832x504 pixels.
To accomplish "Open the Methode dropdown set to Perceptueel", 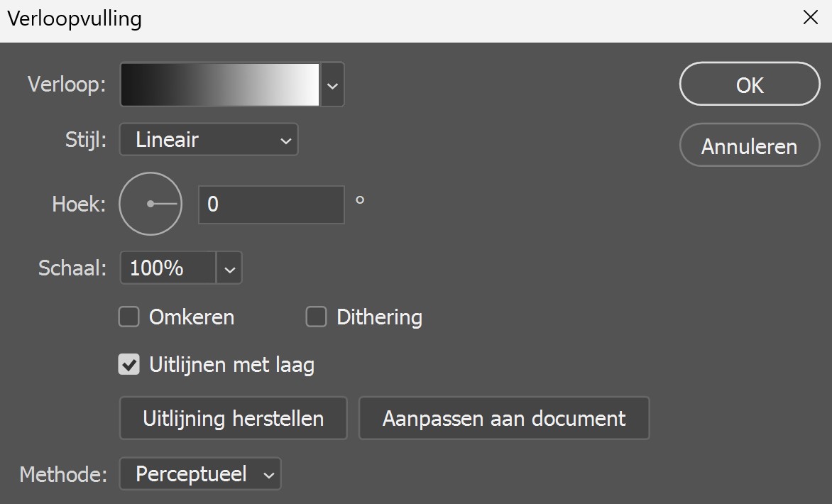I will [200, 474].
